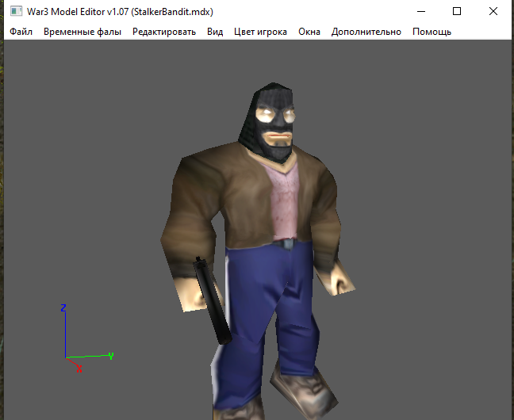Click the StalkerBandit model's masked head
514x420 pixels.
(270, 123)
